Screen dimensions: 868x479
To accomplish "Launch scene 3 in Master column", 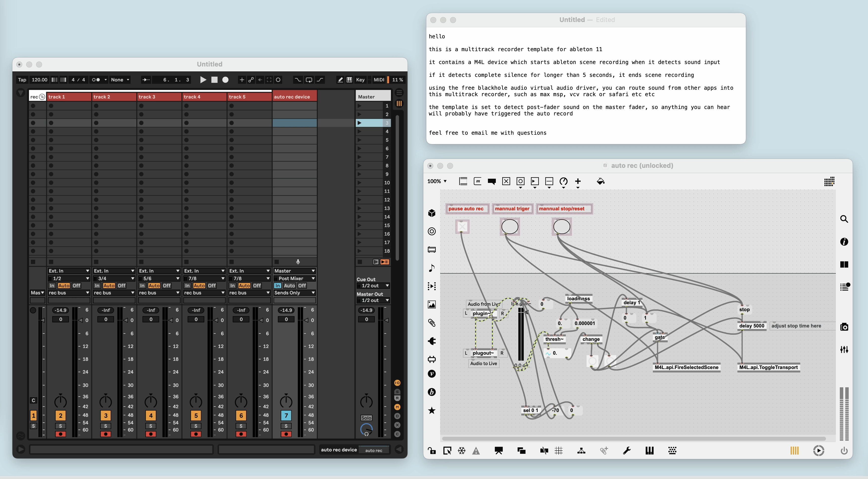I will [x=360, y=123].
